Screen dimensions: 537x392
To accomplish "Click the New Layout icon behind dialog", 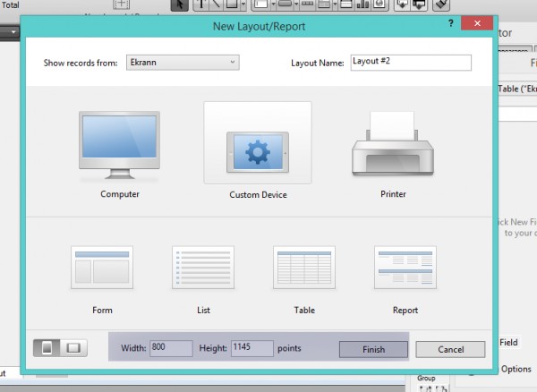I will (x=121, y=4).
